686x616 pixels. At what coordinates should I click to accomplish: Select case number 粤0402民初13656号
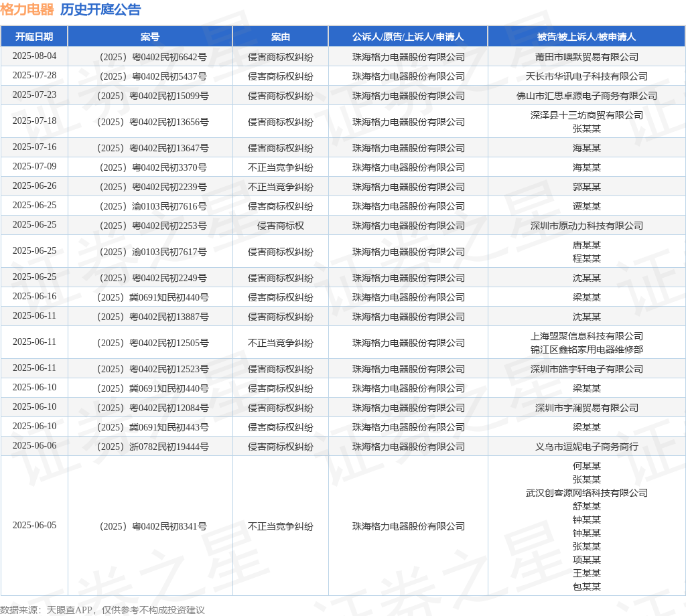(x=153, y=122)
